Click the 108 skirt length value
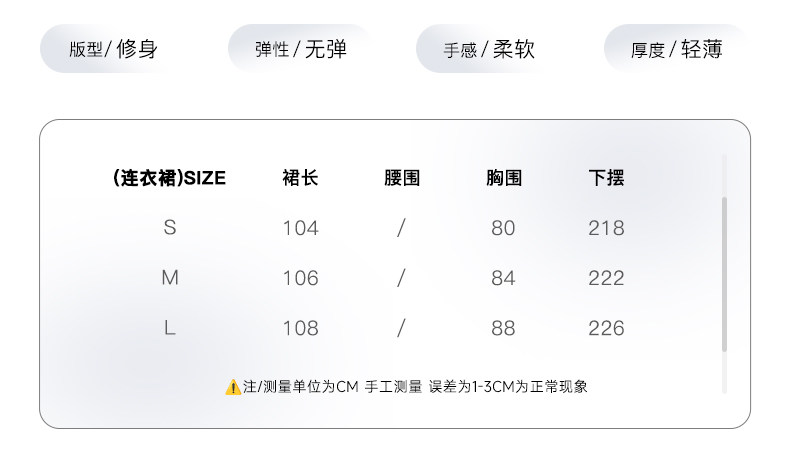 pos(300,328)
